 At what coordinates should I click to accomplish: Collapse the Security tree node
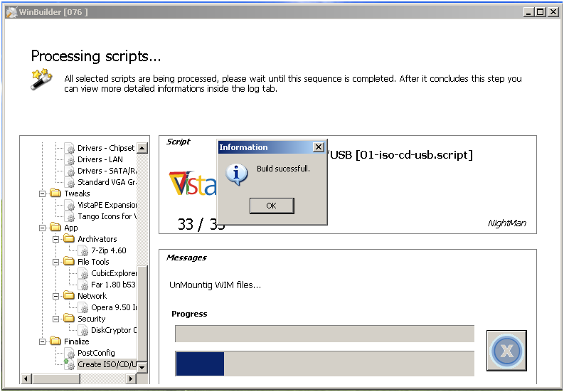point(56,319)
